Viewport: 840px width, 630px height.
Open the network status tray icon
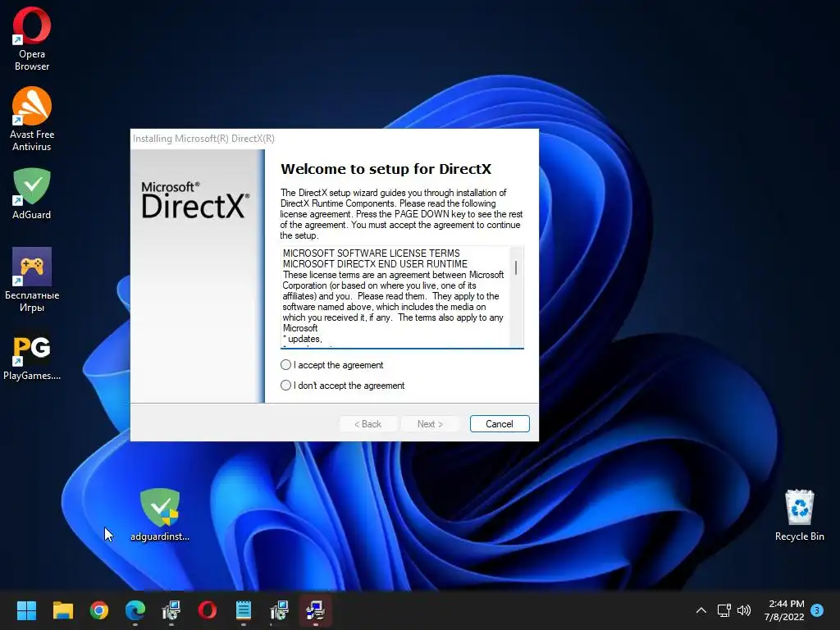(724, 610)
